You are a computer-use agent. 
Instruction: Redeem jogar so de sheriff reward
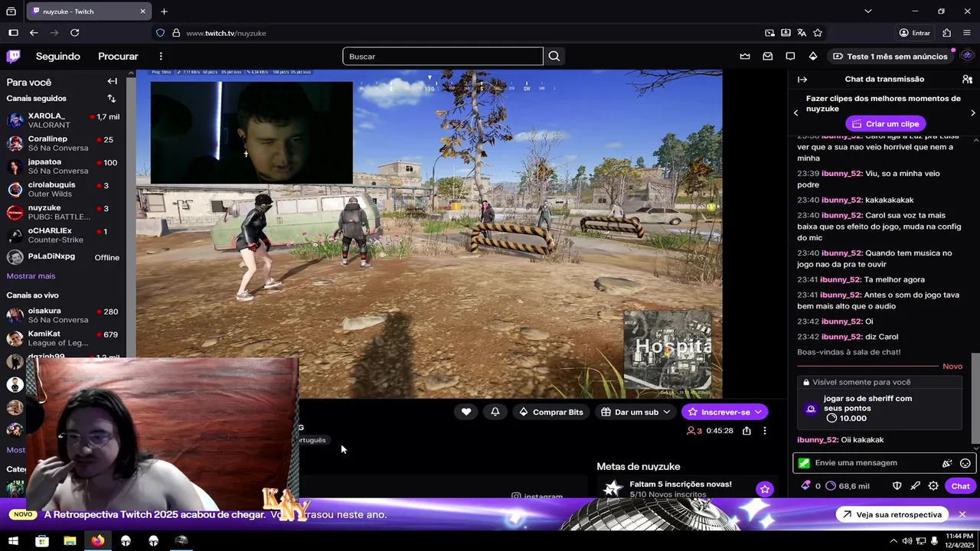point(879,408)
